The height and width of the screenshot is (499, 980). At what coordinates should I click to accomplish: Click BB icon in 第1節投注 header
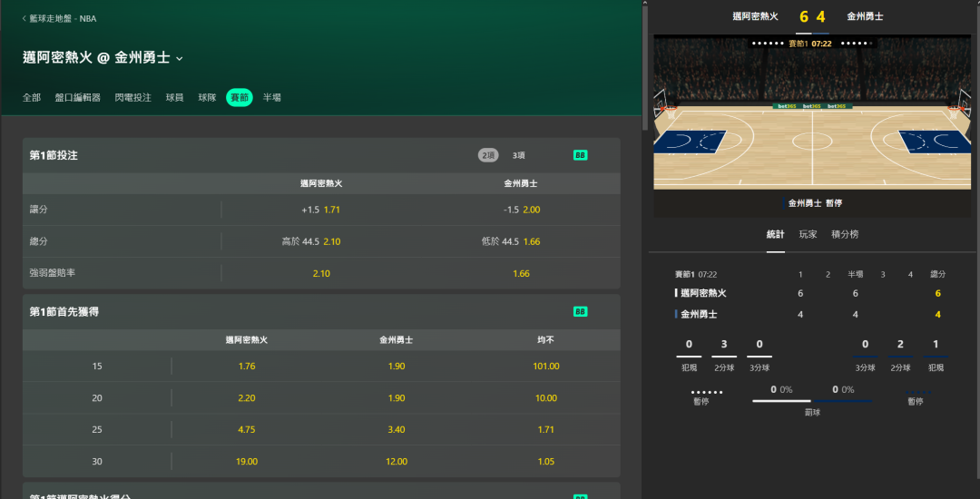[580, 155]
